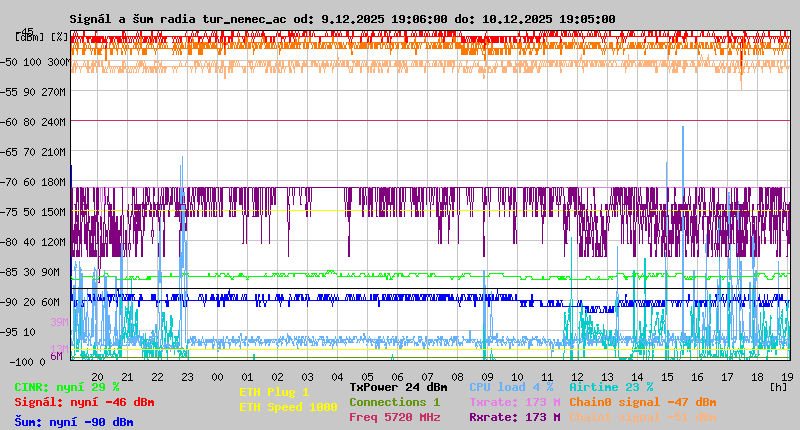Screen dimensions: 800x430
Task: Click the x-axis hour label '19'
Action: click(x=787, y=377)
